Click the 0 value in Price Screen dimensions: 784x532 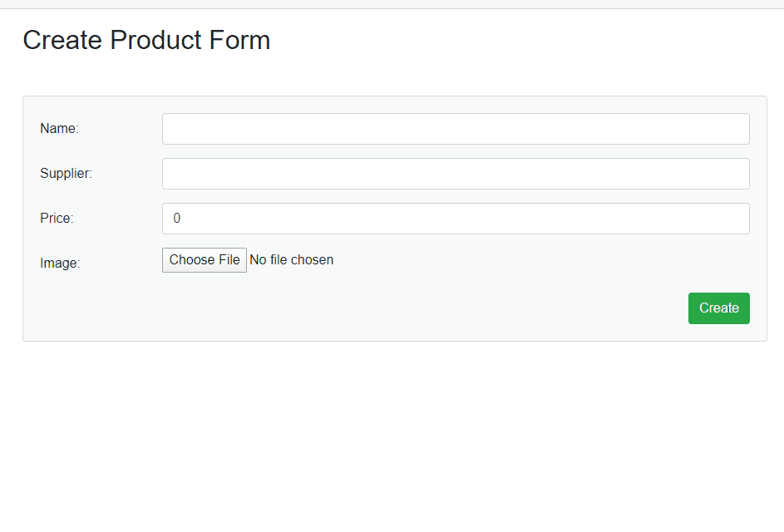177,219
